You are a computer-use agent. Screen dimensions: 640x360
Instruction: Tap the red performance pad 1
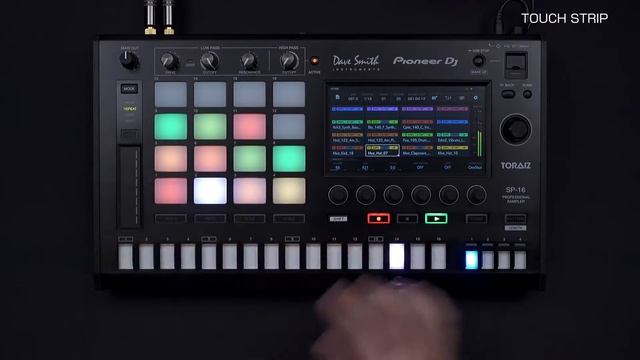click(x=171, y=191)
